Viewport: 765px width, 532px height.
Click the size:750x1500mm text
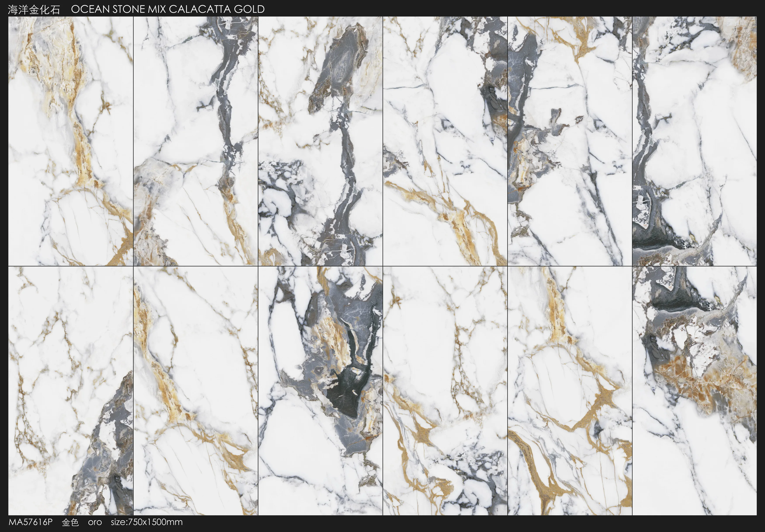pos(147,522)
